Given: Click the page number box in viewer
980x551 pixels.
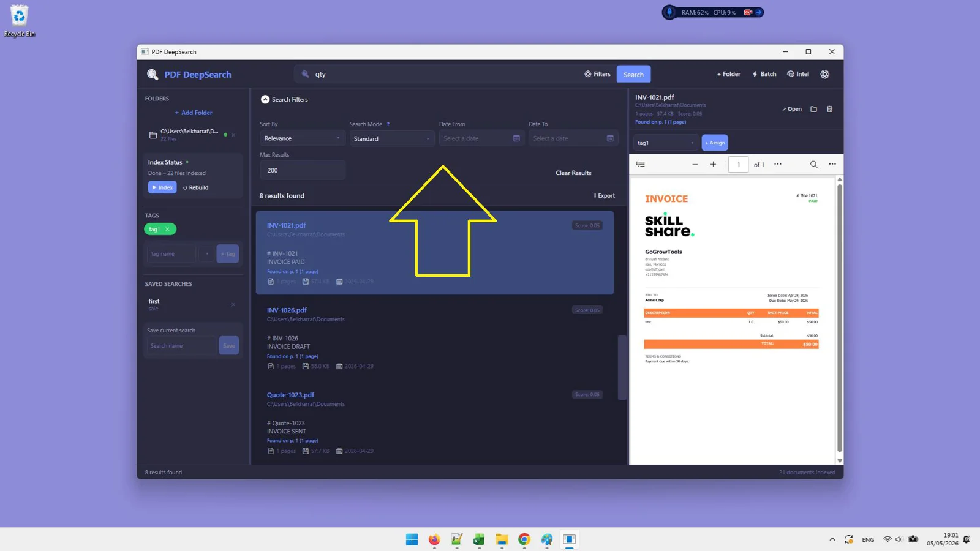Looking at the screenshot, I should pyautogui.click(x=738, y=164).
